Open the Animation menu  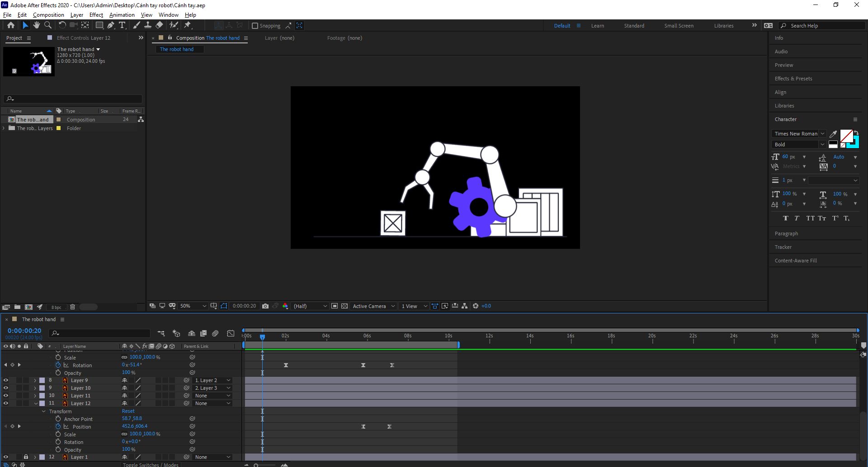coord(122,15)
